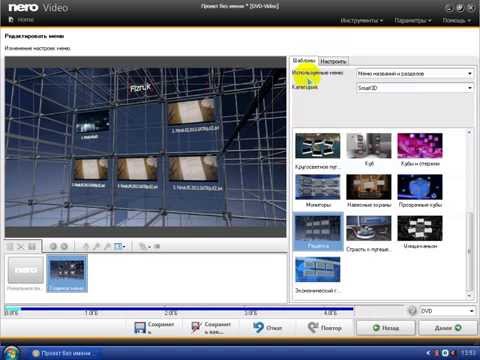This screenshot has height=360, width=480.
Task: Click the toolbar icon just right of the round icons
Action: tap(86, 246)
